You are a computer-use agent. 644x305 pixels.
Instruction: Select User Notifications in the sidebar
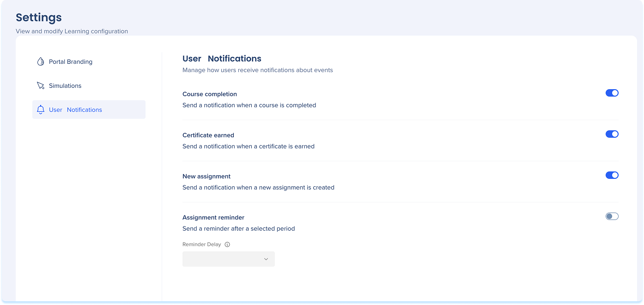(75, 110)
